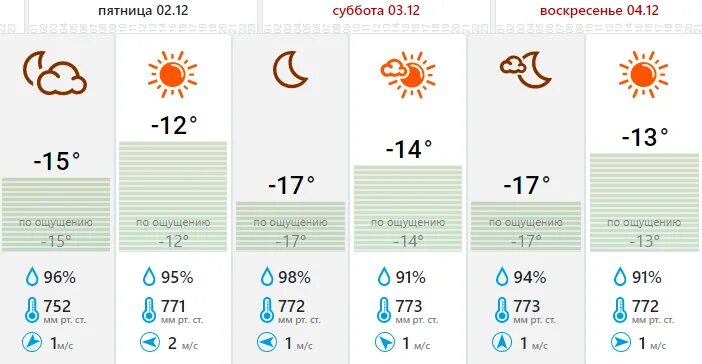
Task: Click the north-pointing wind arrow in the -17° воскресенье column
Action: (502, 343)
